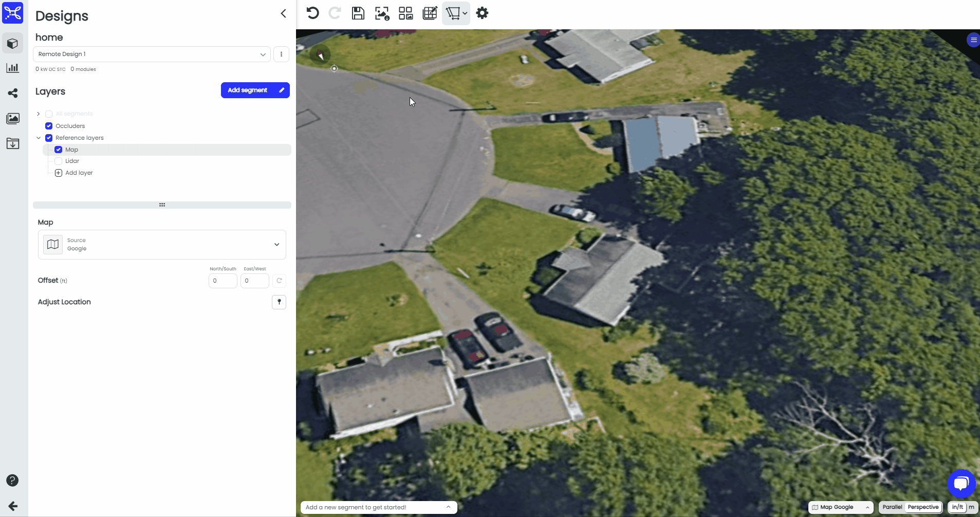This screenshot has height=517, width=980.
Task: Uncheck the Occluders layer checkbox
Action: 49,126
